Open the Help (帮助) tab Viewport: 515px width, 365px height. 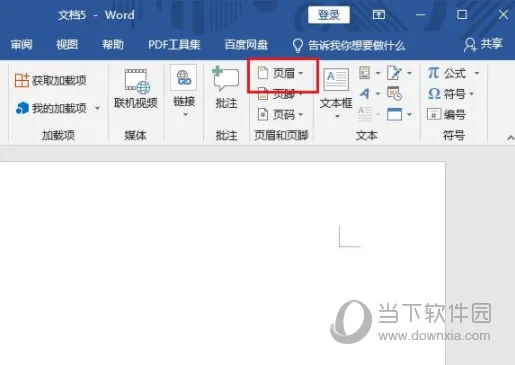113,45
